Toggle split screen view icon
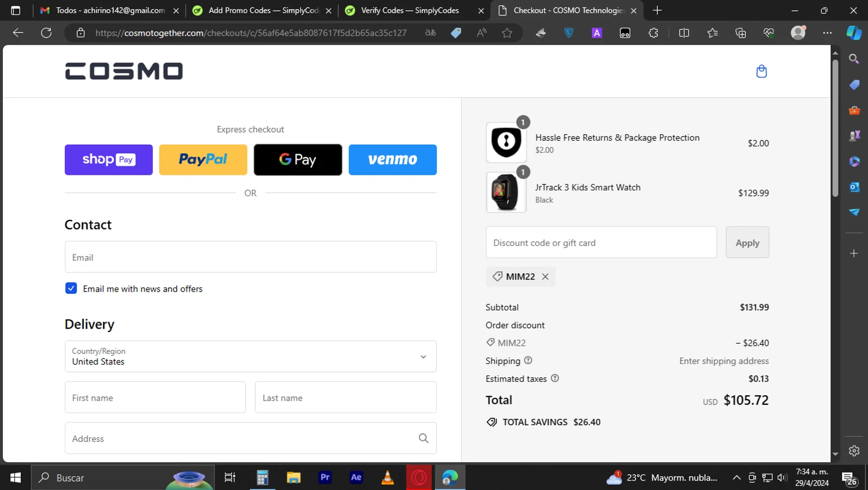The image size is (868, 490). coord(684,33)
